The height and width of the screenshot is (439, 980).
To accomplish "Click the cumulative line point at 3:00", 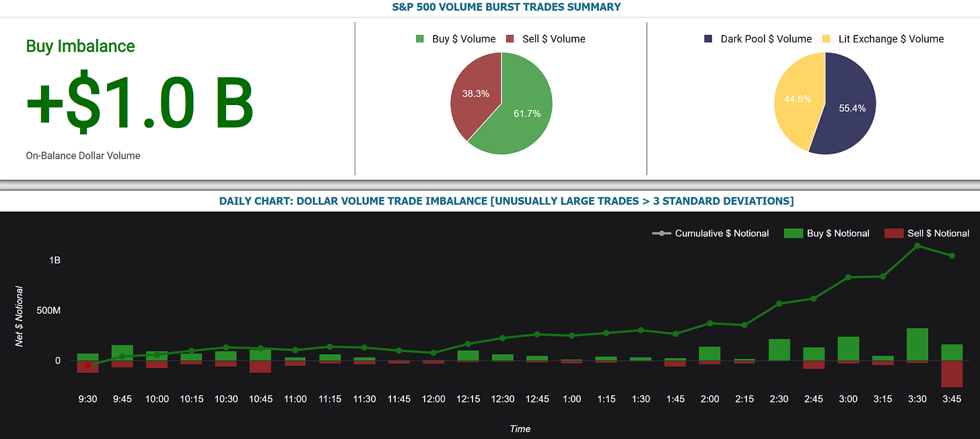I will (848, 277).
